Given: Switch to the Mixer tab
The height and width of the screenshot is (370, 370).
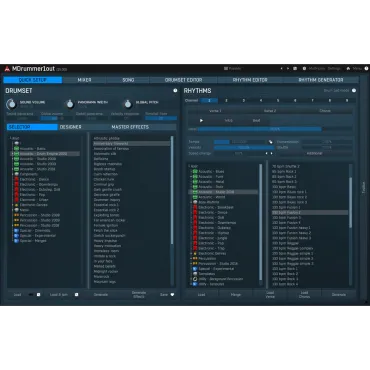Looking at the screenshot, I should (x=84, y=80).
